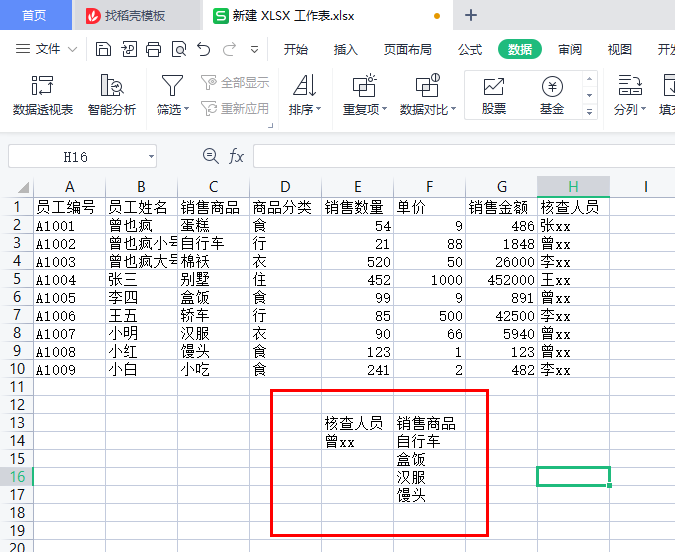Click into the formula bar
This screenshot has width=675, height=552.
(464, 156)
